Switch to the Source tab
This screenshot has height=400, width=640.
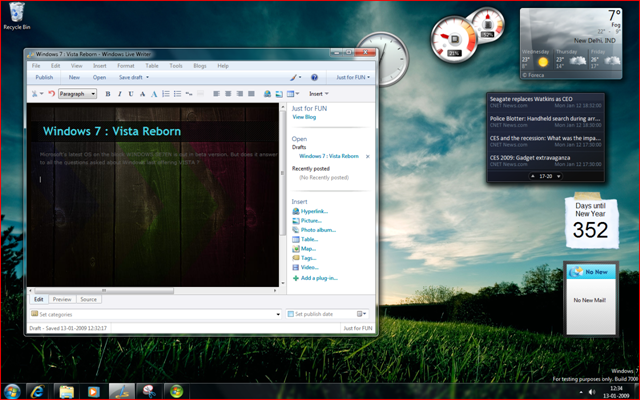coord(89,299)
